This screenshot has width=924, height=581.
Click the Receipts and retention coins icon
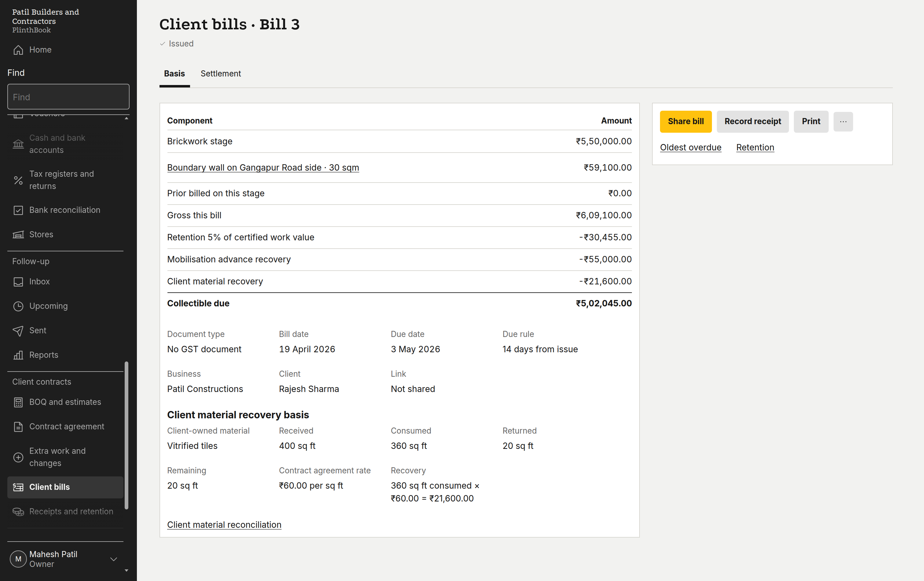pos(18,512)
